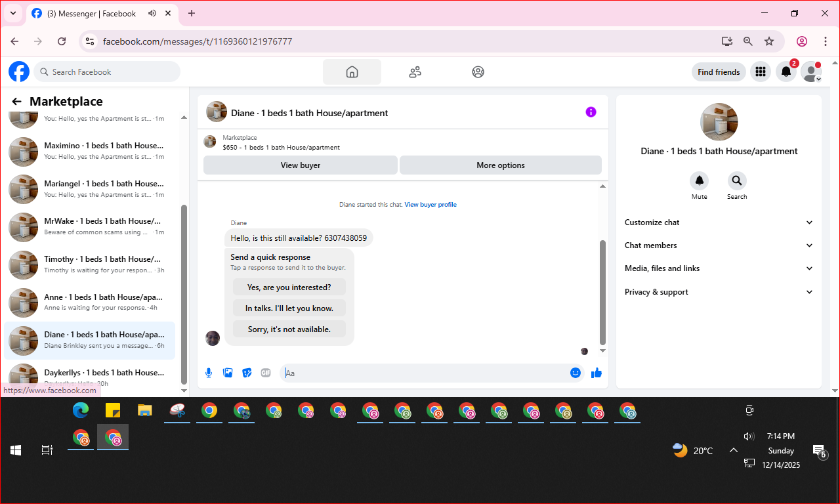Open Timothy's conversation

tap(90, 264)
